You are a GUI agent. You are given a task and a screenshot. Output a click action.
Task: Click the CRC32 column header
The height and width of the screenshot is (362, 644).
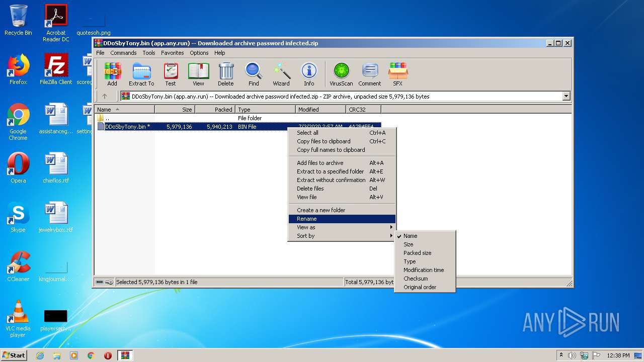(363, 109)
